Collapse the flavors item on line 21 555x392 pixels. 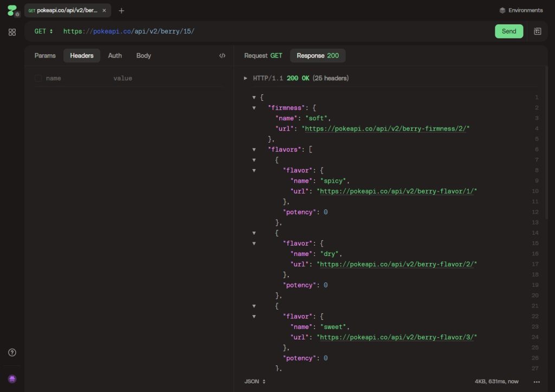click(254, 306)
